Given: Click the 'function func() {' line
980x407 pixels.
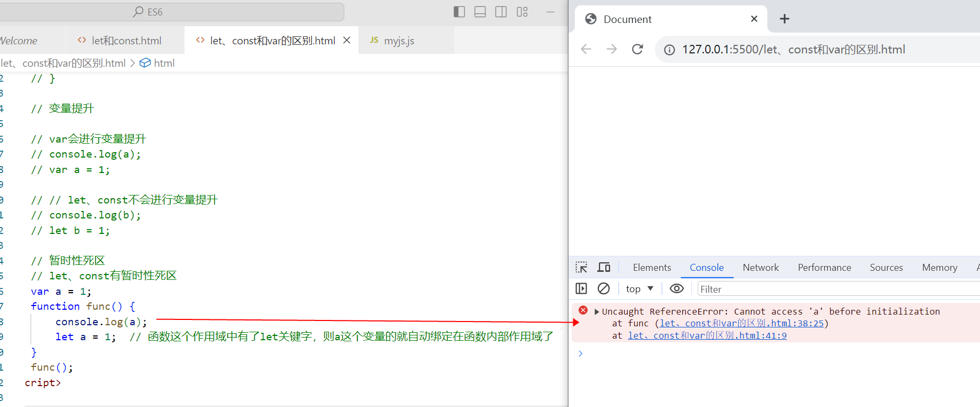Looking at the screenshot, I should 83,306.
